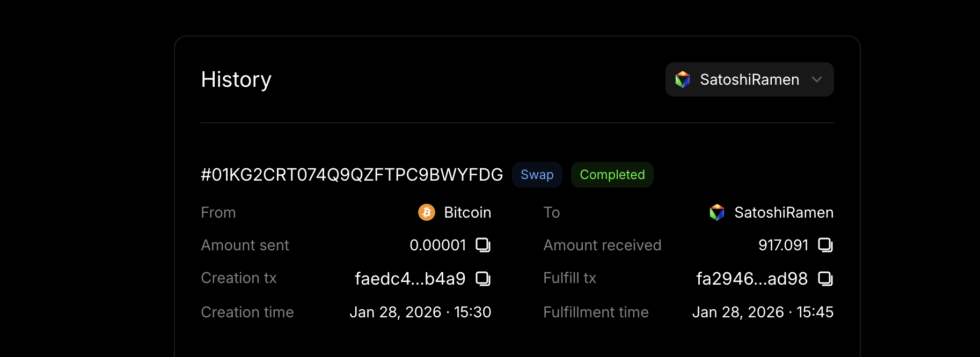Screen dimensions: 980x357
Task: Expand the account selector chevron arrow
Action: pyautogui.click(x=817, y=79)
